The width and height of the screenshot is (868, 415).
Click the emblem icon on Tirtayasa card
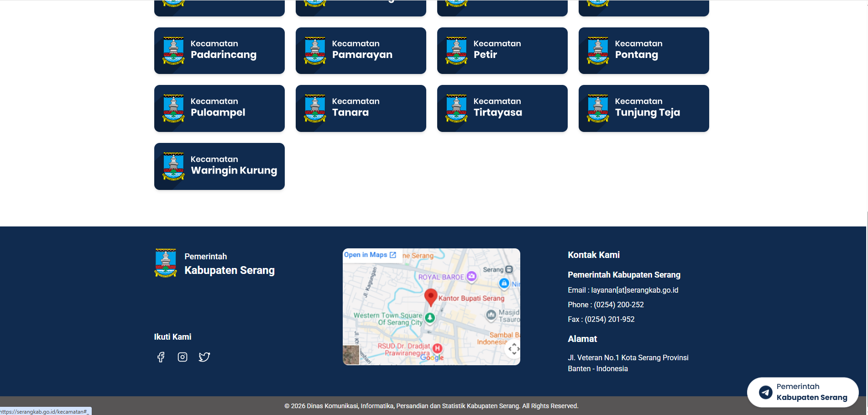[456, 108]
